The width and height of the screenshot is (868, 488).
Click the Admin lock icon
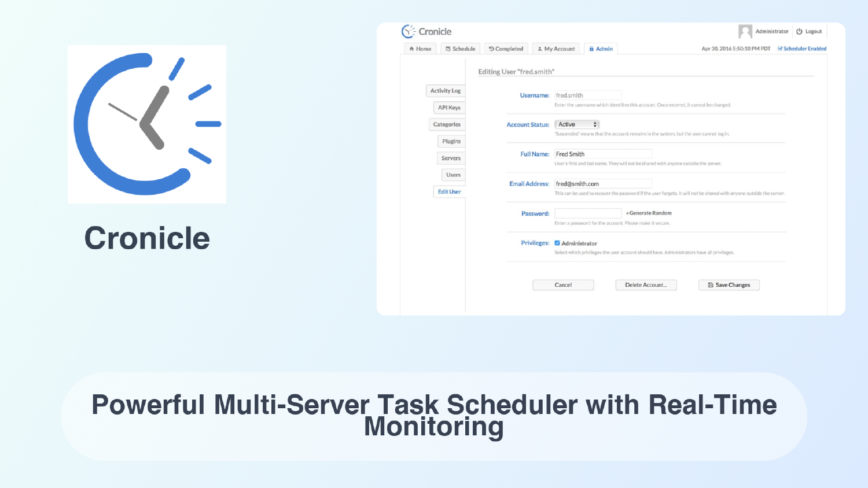592,49
